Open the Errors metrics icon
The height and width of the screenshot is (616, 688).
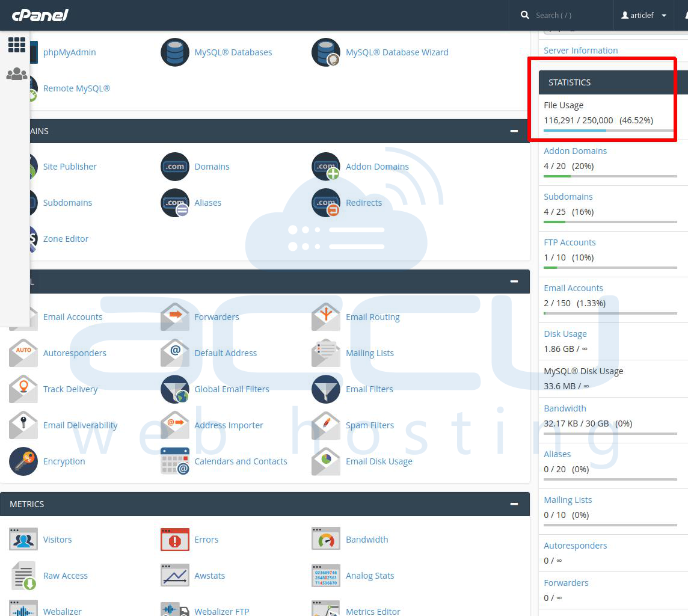[x=174, y=539]
